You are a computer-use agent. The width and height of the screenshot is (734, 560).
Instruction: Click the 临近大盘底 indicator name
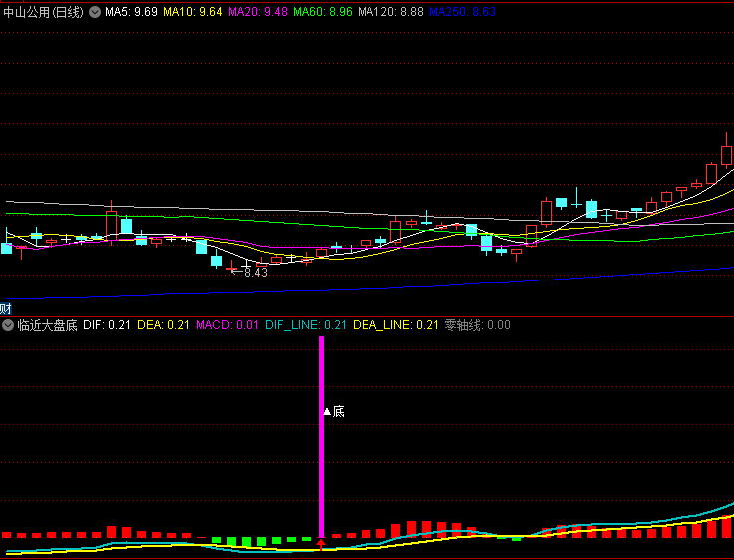[x=47, y=325]
